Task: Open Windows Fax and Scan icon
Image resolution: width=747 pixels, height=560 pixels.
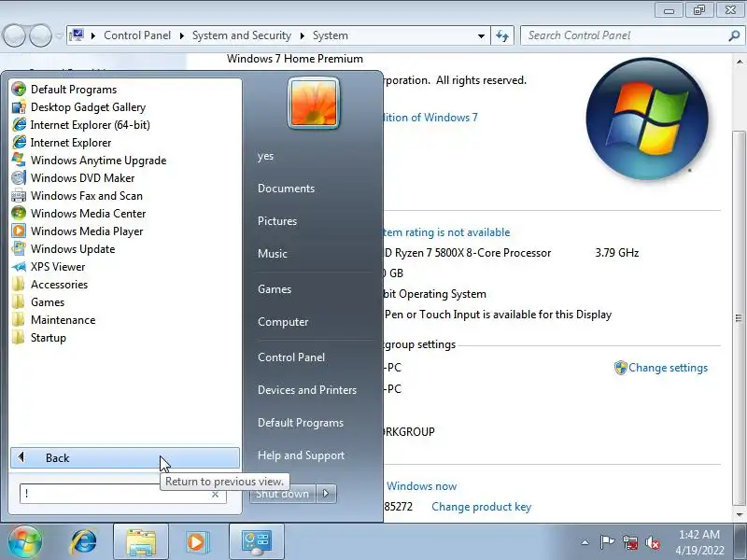Action: pos(19,196)
